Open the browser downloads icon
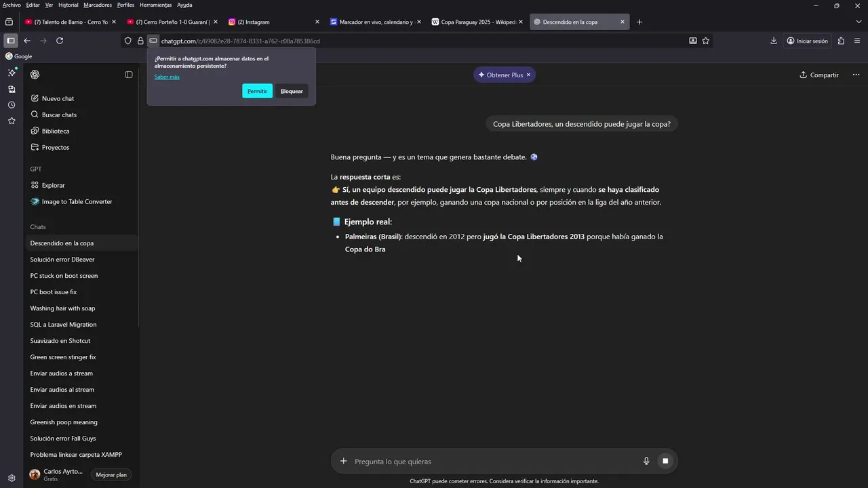868x488 pixels. coord(774,41)
